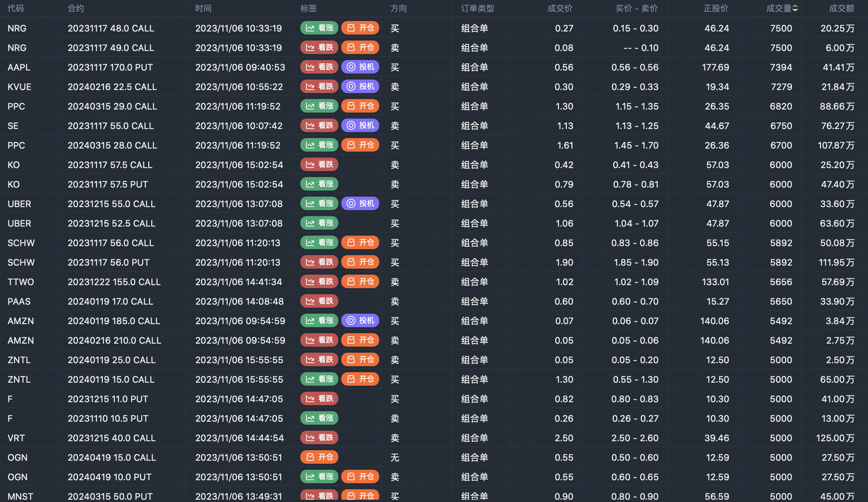The width and height of the screenshot is (868, 502).
Task: Click the 无 direction cell in OGN row
Action: tap(395, 458)
